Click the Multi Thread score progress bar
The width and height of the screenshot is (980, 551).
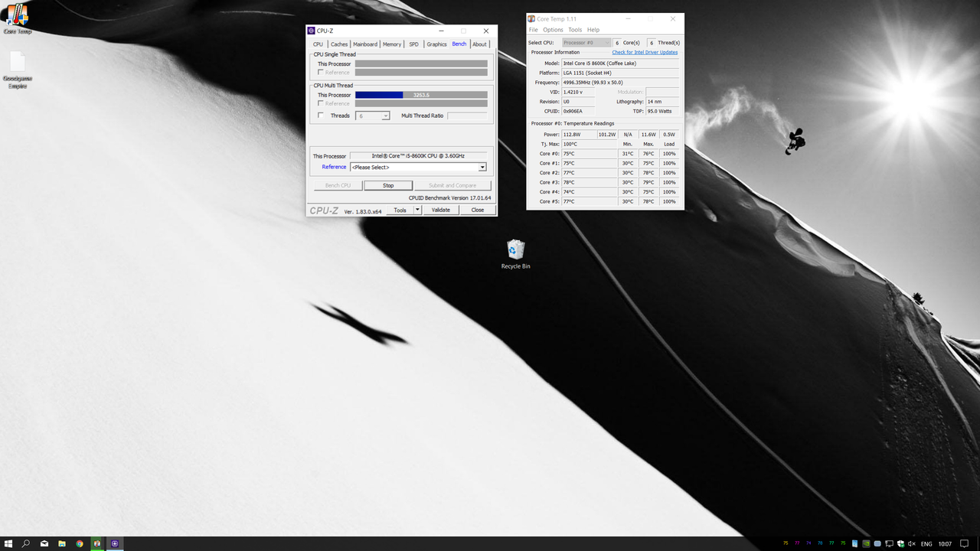(421, 95)
